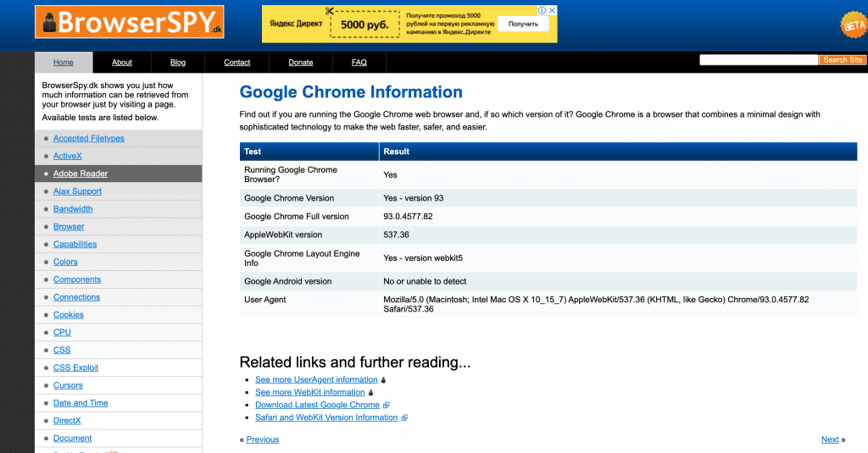The width and height of the screenshot is (868, 453).
Task: Click the external link icon after Download Latest Google Chrome
Action: [387, 406]
